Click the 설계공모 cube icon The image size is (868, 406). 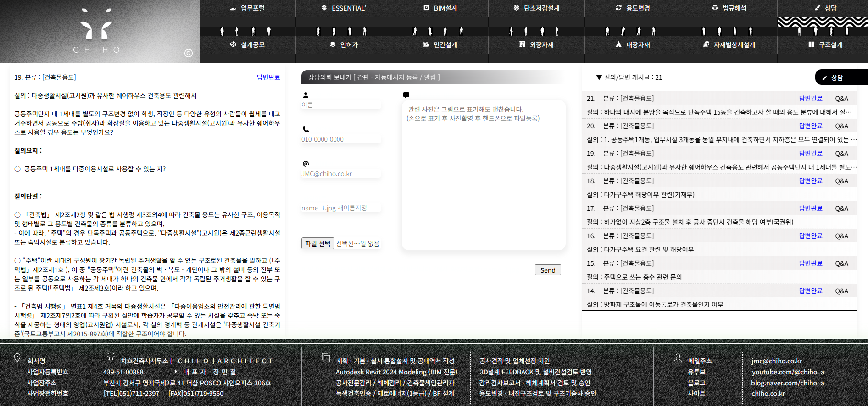tap(233, 44)
